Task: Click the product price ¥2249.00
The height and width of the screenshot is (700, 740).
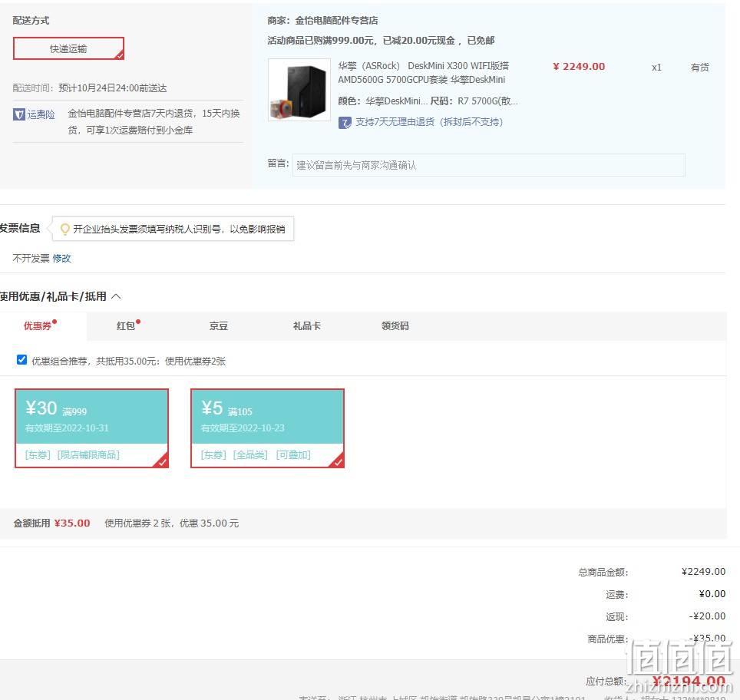Action: point(579,67)
